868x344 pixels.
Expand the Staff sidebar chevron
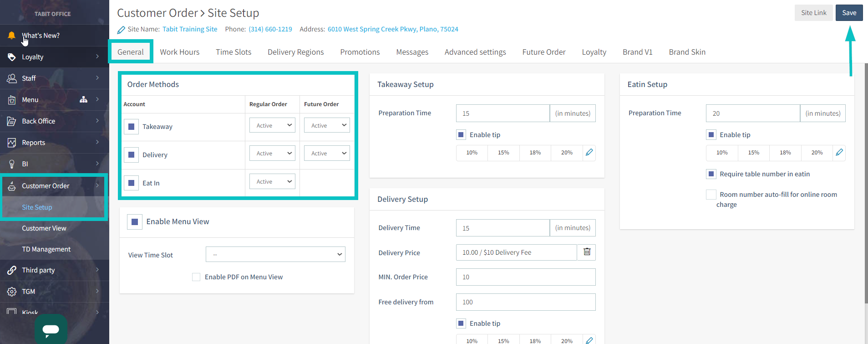(x=97, y=78)
